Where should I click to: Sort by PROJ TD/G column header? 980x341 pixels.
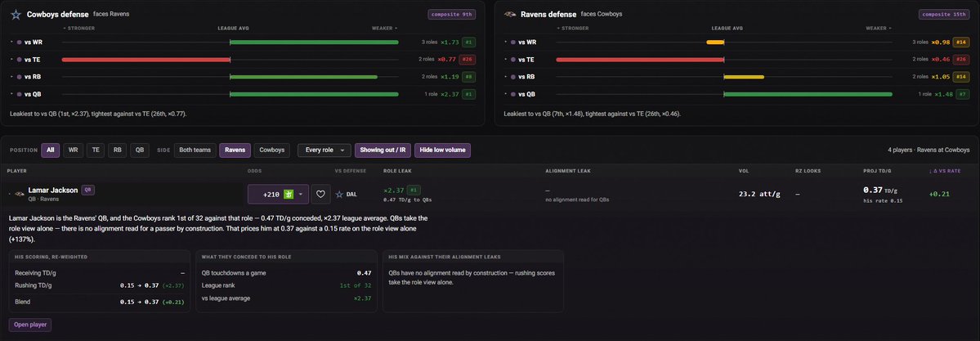[x=877, y=171]
